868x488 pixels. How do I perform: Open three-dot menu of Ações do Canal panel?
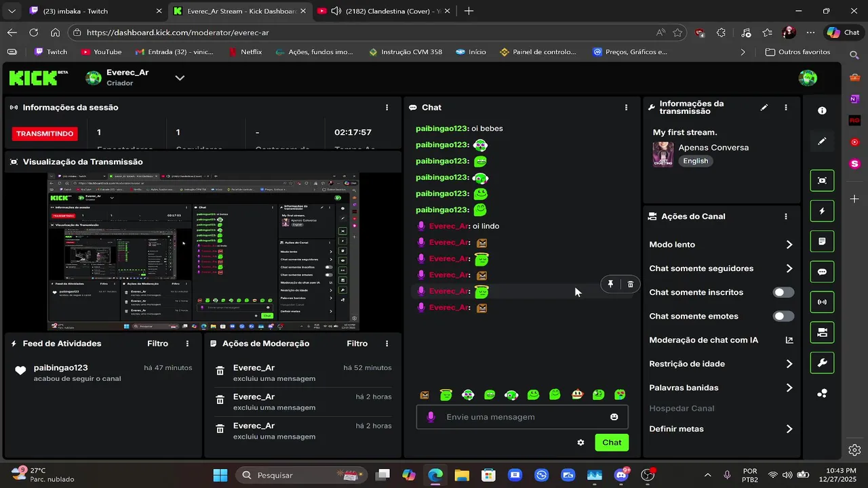point(786,216)
